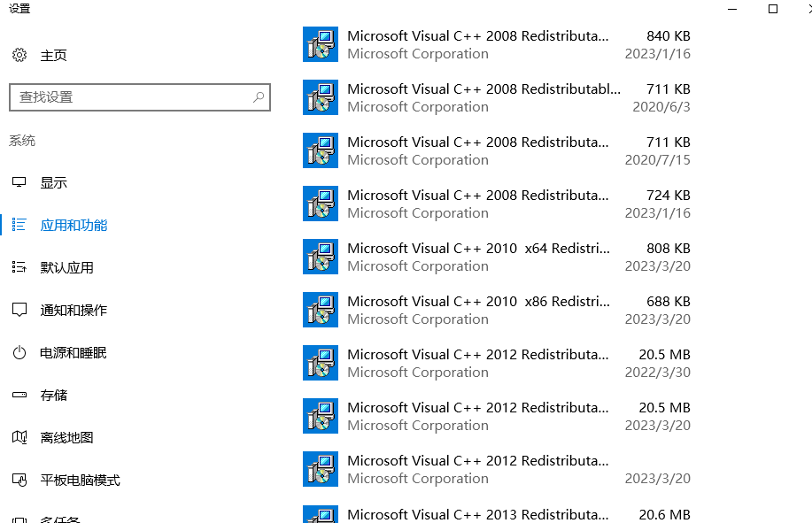Click the 存储 drive icon
The height and width of the screenshot is (523, 812).
click(19, 395)
